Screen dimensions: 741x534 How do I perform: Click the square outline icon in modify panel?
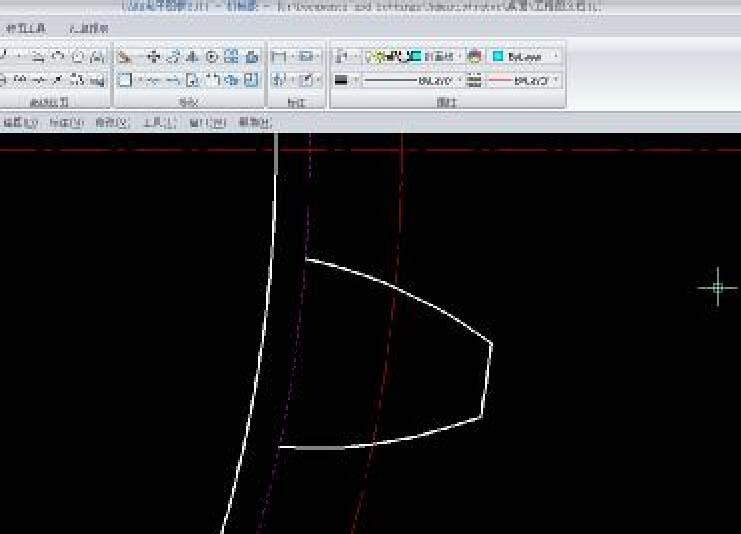124,80
